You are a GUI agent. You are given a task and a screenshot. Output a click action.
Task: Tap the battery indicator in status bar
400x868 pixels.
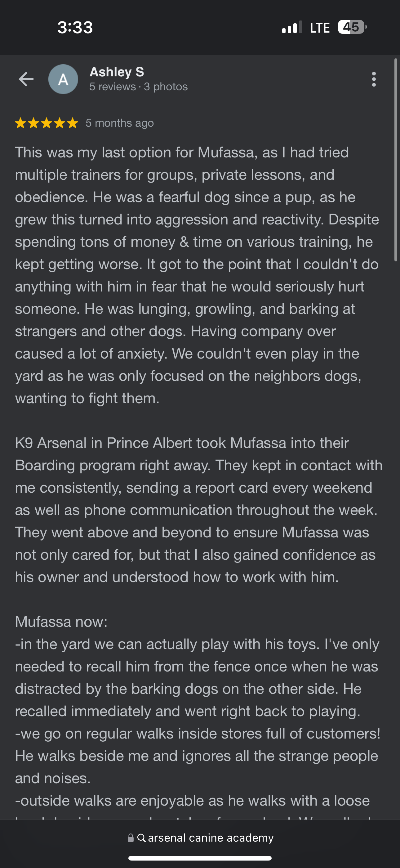(352, 27)
